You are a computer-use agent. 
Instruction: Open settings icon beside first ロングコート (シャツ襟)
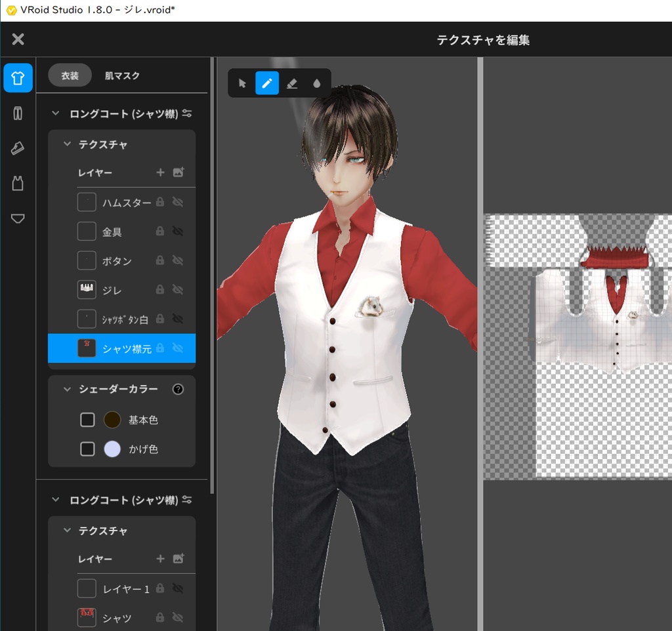point(187,113)
